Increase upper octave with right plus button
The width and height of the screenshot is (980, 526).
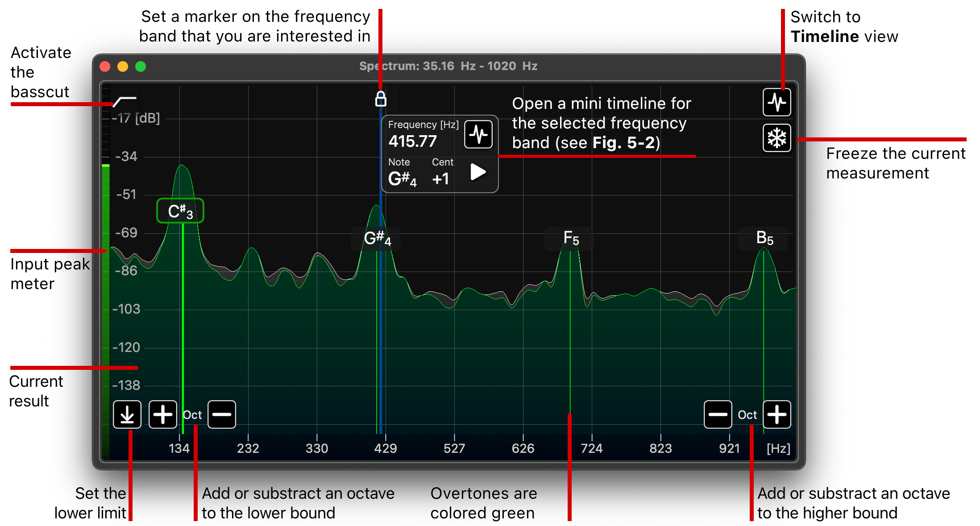click(x=777, y=414)
